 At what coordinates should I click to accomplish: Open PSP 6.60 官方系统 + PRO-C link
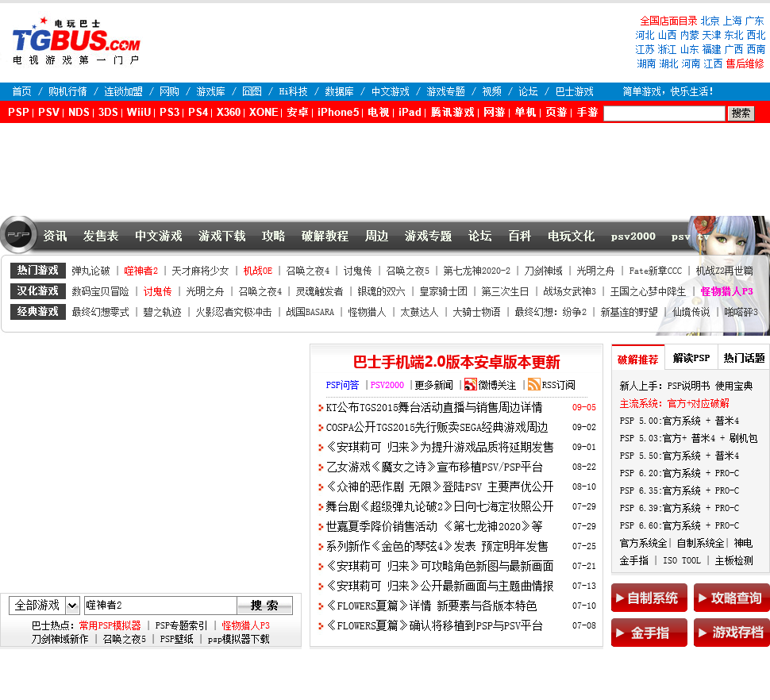680,525
